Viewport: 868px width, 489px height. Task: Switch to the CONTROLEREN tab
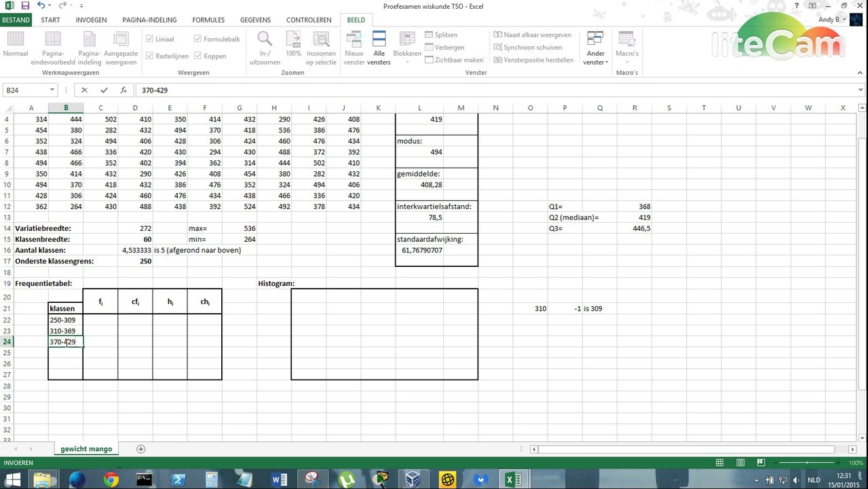pyautogui.click(x=309, y=20)
